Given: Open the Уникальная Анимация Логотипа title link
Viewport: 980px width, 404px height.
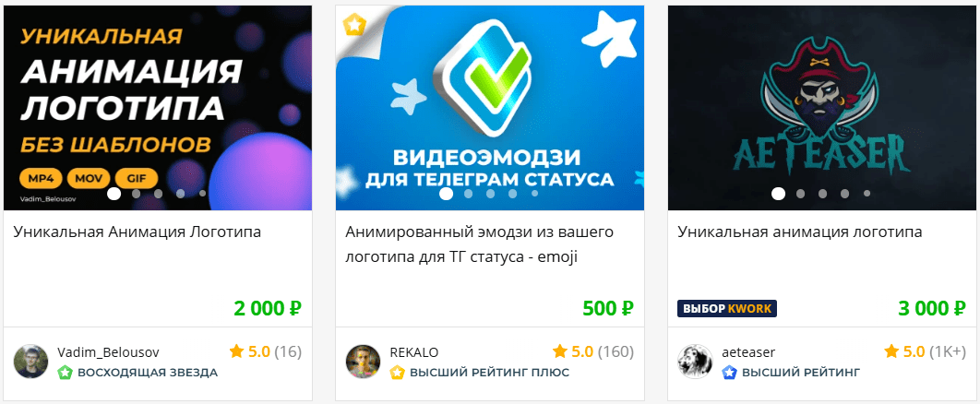Looking at the screenshot, I should tap(137, 232).
